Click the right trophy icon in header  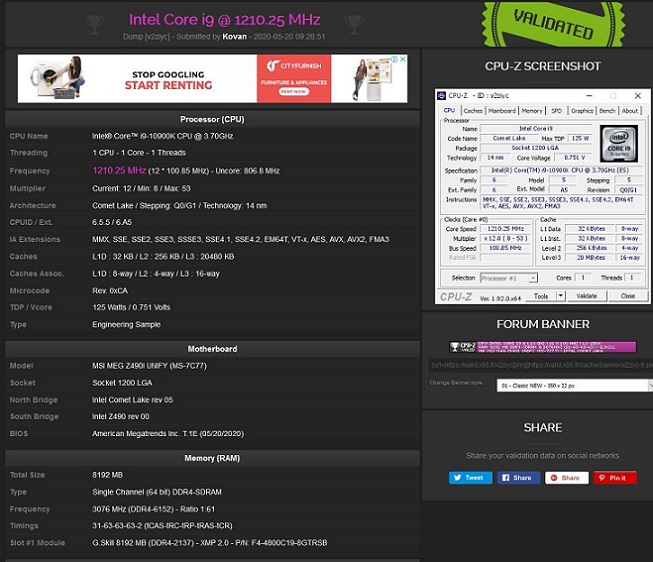tap(354, 25)
